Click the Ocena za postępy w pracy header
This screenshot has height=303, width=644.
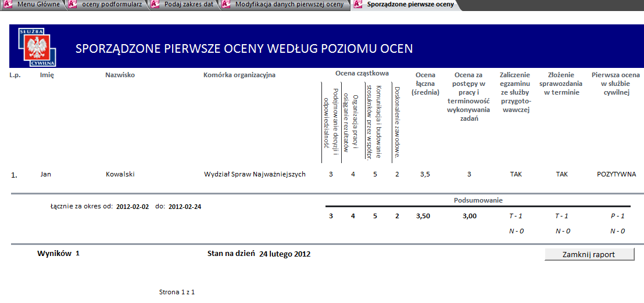(468, 96)
